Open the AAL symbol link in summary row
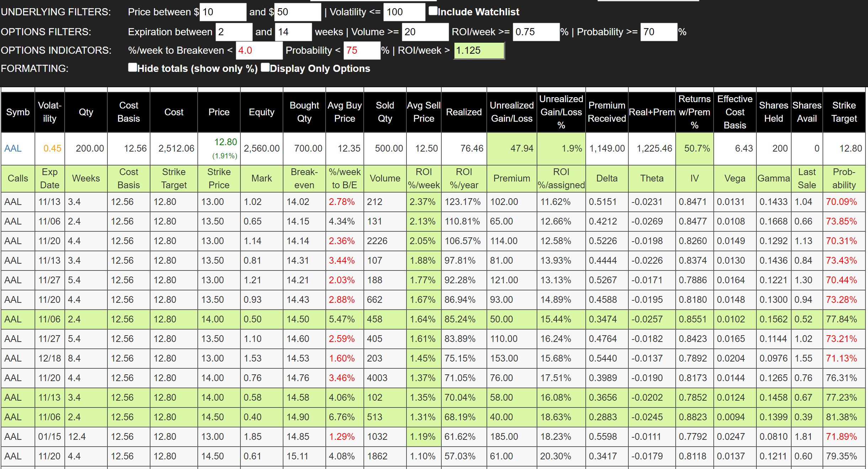 click(13, 148)
